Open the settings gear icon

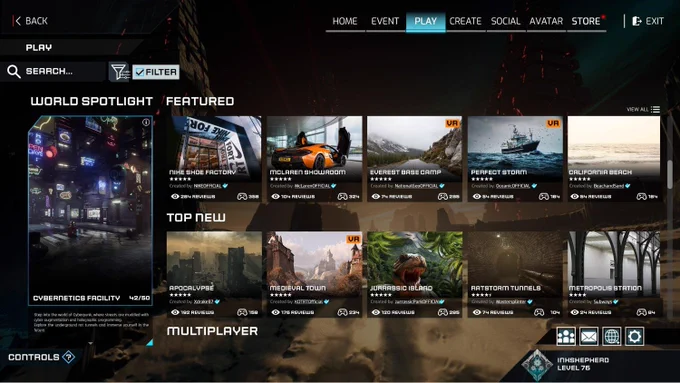click(x=634, y=336)
